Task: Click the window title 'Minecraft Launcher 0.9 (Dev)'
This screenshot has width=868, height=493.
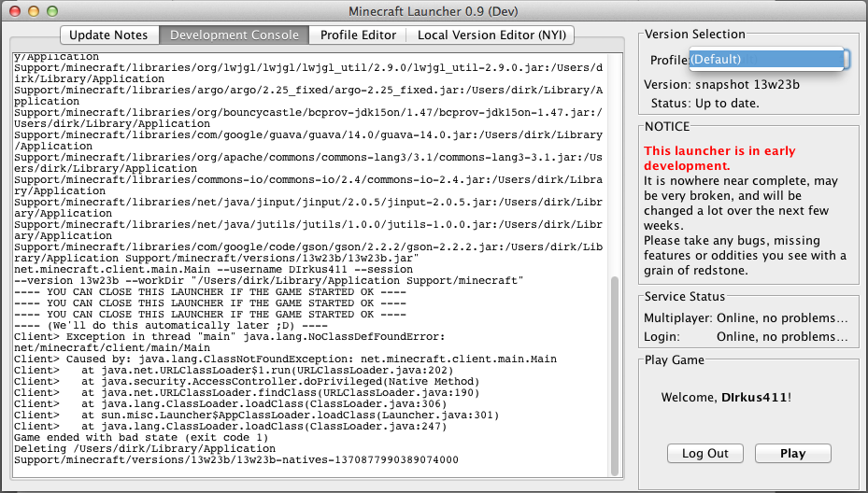Action: tap(434, 11)
